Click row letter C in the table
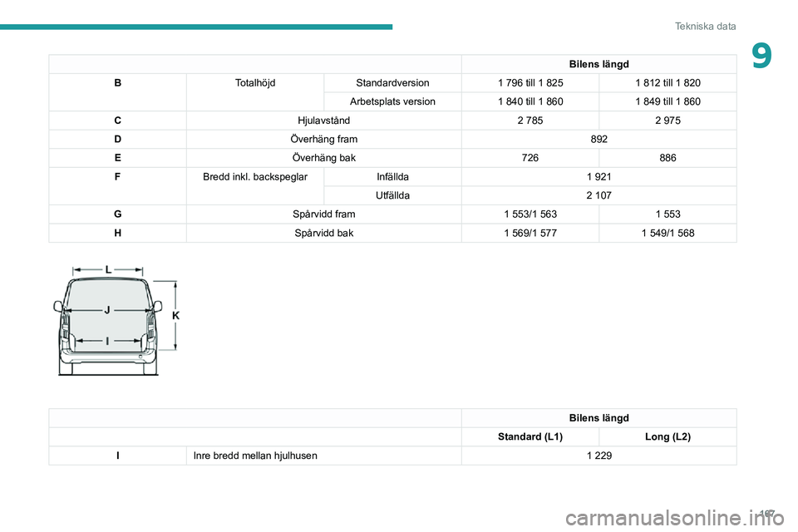The image size is (798, 532). [117, 121]
